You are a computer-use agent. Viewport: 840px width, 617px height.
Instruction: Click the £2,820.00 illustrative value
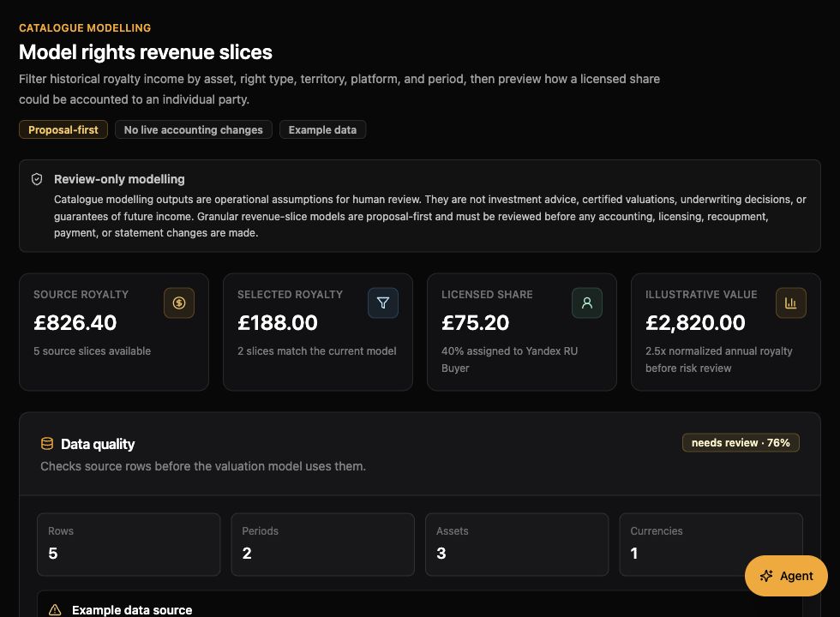tap(695, 322)
